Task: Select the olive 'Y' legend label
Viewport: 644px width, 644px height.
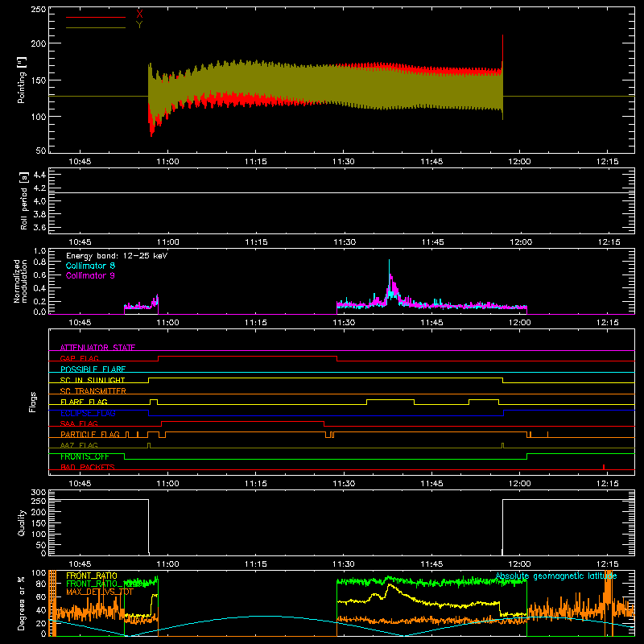Action: [139, 25]
